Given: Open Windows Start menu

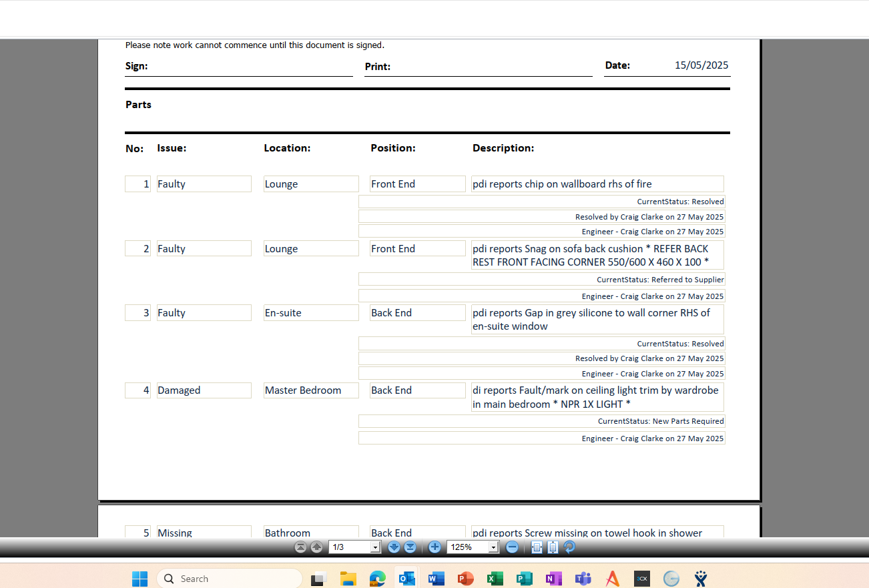Looking at the screenshot, I should (x=139, y=579).
